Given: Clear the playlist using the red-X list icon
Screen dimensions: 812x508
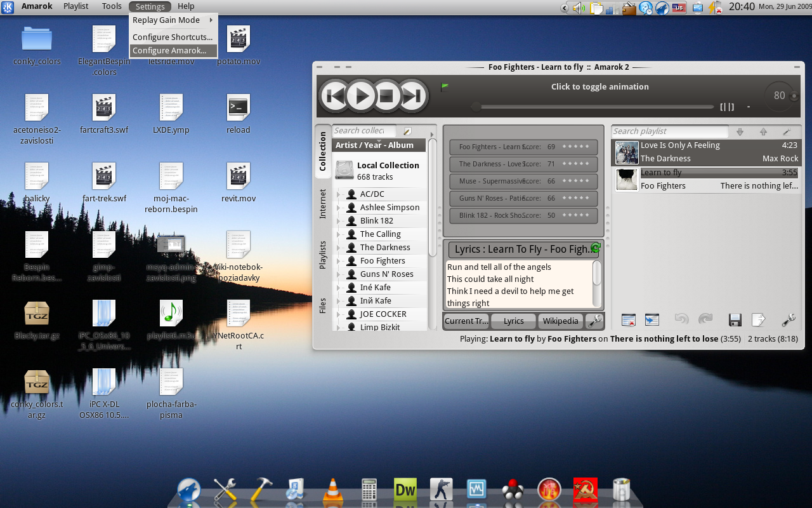Looking at the screenshot, I should coord(628,320).
